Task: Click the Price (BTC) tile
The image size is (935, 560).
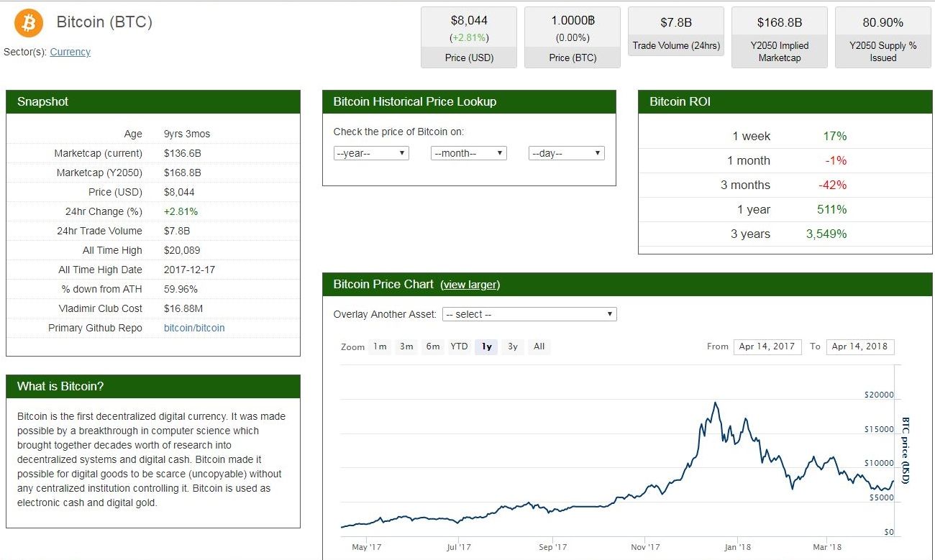Action: coord(573,37)
